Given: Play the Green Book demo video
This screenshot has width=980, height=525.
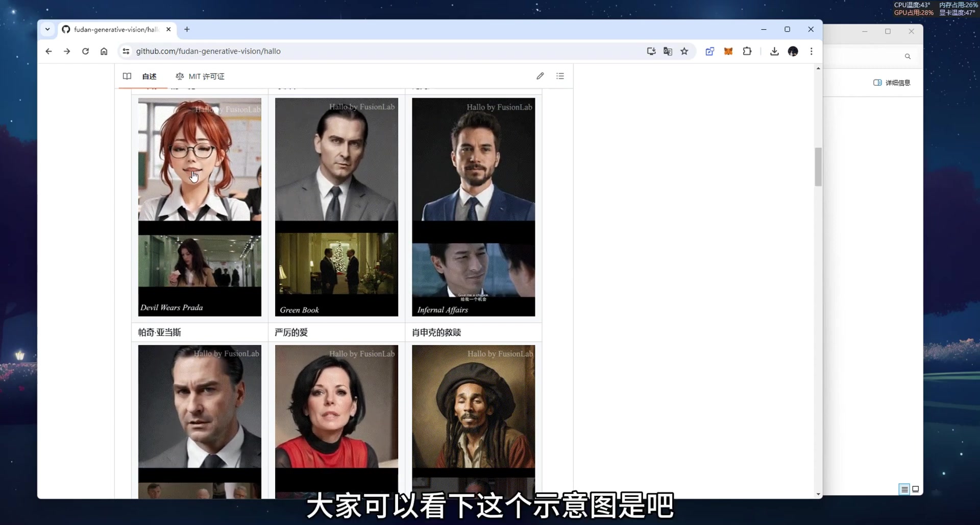Looking at the screenshot, I should point(336,207).
